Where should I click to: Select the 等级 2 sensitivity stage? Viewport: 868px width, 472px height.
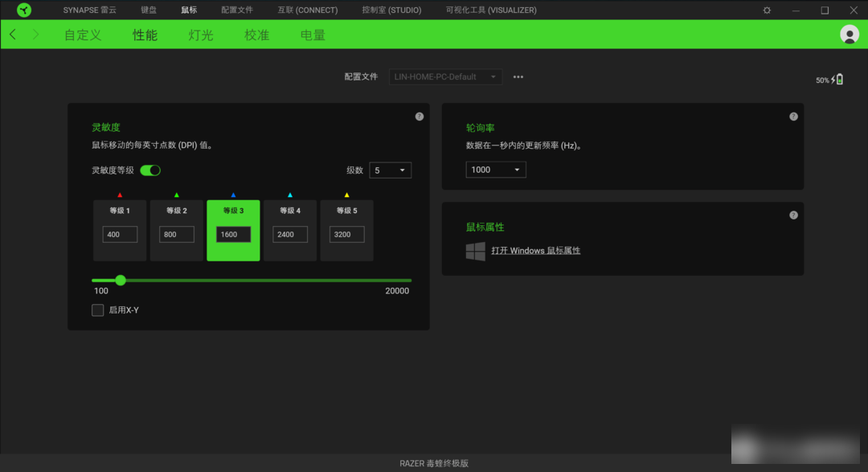click(177, 231)
